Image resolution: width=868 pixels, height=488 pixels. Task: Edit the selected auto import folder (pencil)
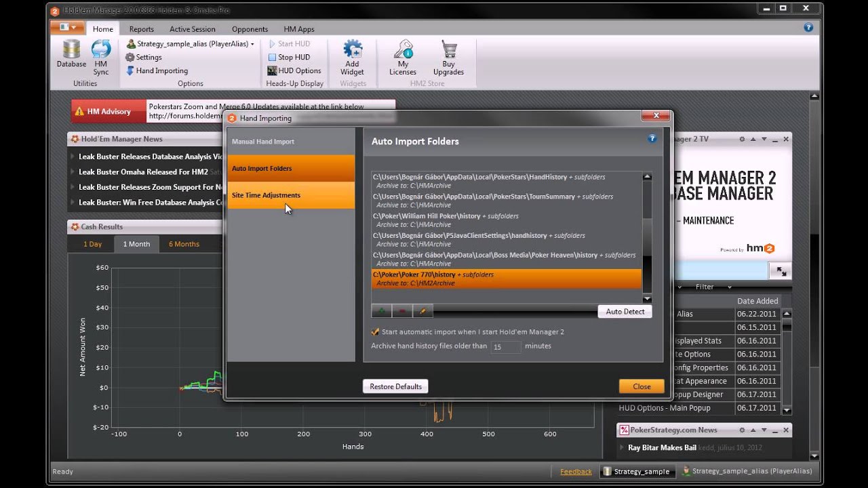coord(422,311)
